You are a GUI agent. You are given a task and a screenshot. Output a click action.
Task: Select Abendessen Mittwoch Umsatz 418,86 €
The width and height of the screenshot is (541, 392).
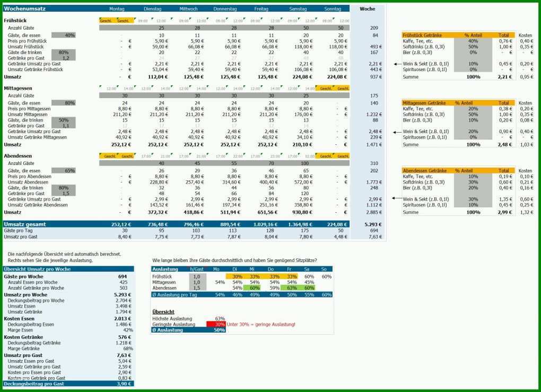coord(194,212)
